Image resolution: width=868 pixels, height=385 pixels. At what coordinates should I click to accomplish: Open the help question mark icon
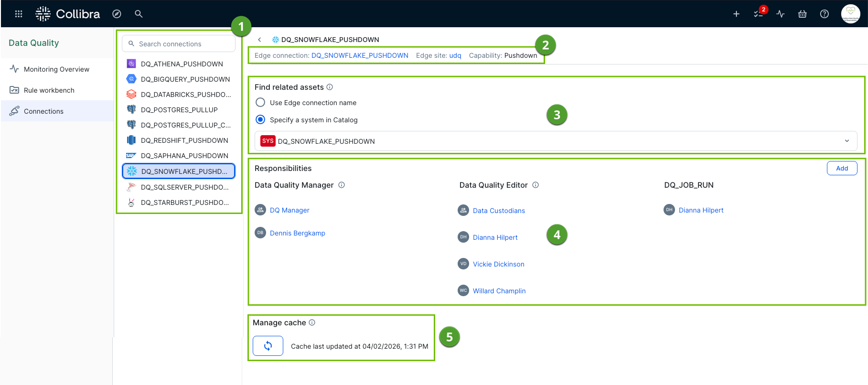tap(825, 14)
